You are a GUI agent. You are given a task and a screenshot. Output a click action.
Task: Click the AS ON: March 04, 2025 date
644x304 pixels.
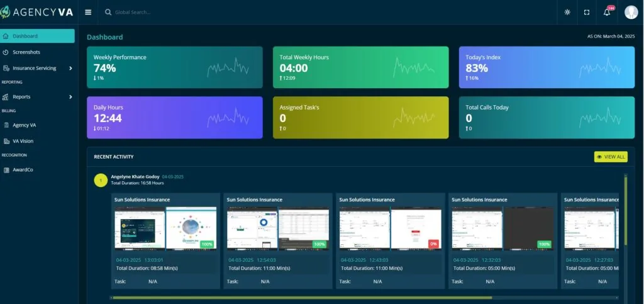tap(611, 37)
